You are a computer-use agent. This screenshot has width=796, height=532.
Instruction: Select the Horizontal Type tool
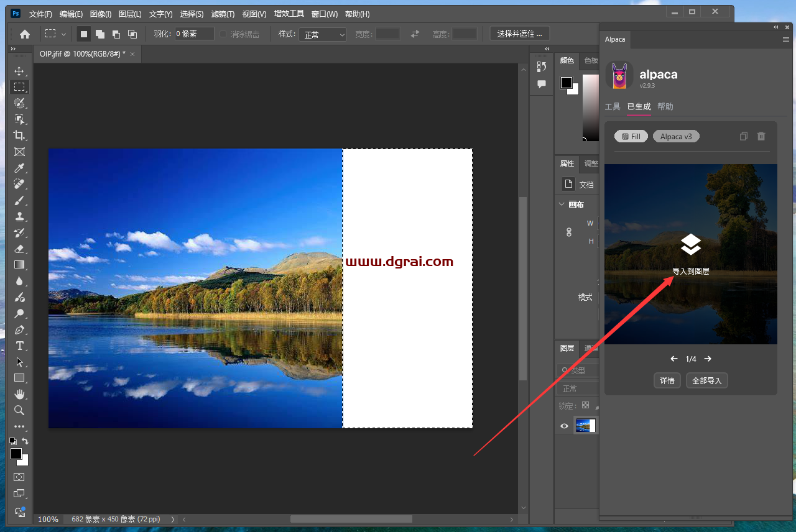click(x=19, y=346)
